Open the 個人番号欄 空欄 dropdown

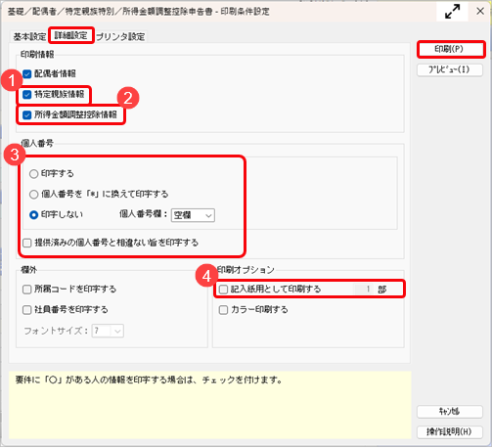193,215
